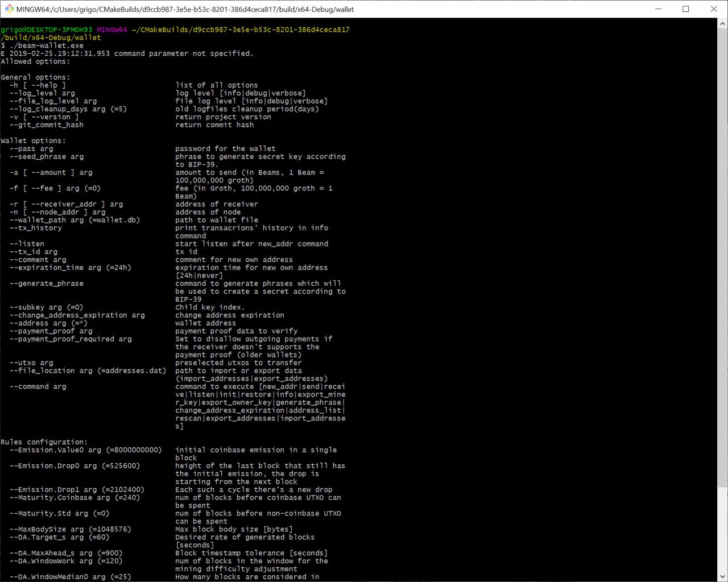The height and width of the screenshot is (582, 728).
Task: Click '--expiration_time arg (=24h)' option
Action: point(71,268)
